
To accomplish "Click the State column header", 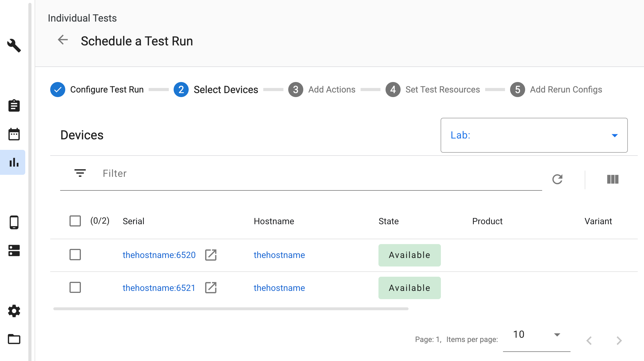I will coord(388,221).
